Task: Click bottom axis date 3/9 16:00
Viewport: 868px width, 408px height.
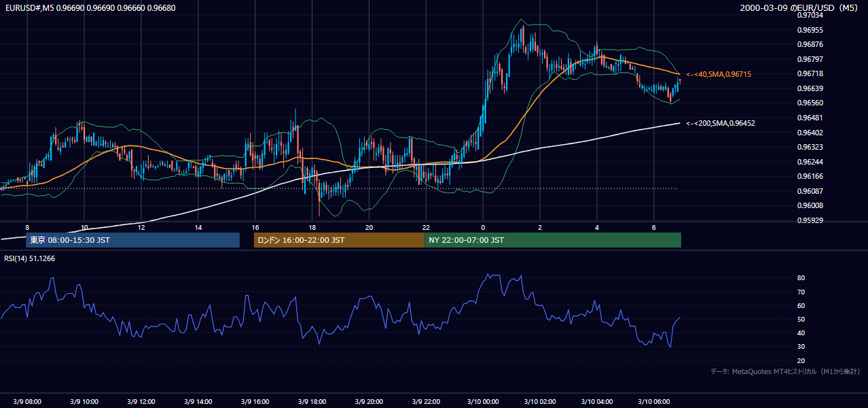Action: pos(255,401)
